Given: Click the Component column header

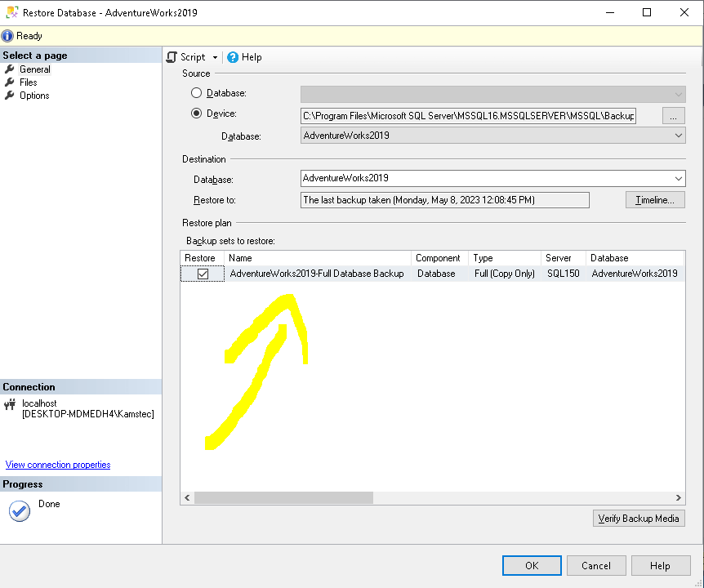Looking at the screenshot, I should tap(439, 258).
